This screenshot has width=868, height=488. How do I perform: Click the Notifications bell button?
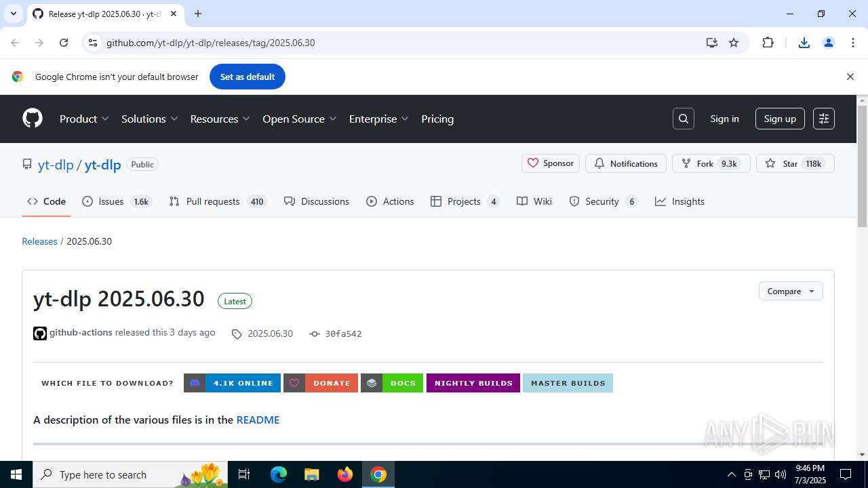(x=626, y=163)
